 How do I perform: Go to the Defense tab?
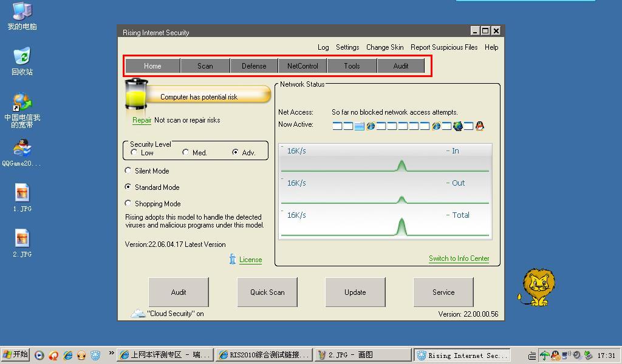(x=254, y=66)
